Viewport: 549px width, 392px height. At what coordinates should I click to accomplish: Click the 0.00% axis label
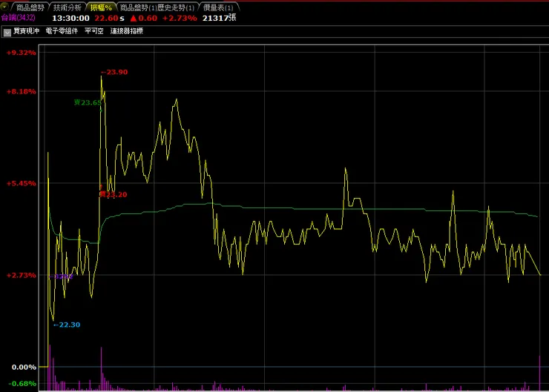coord(24,367)
